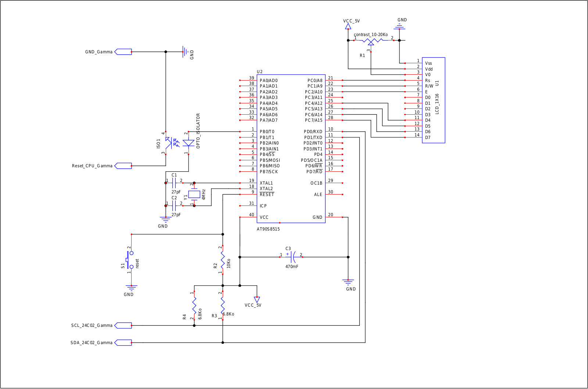Click the GND symbol below capacitor C2
The image size is (588, 389).
pyautogui.click(x=166, y=220)
